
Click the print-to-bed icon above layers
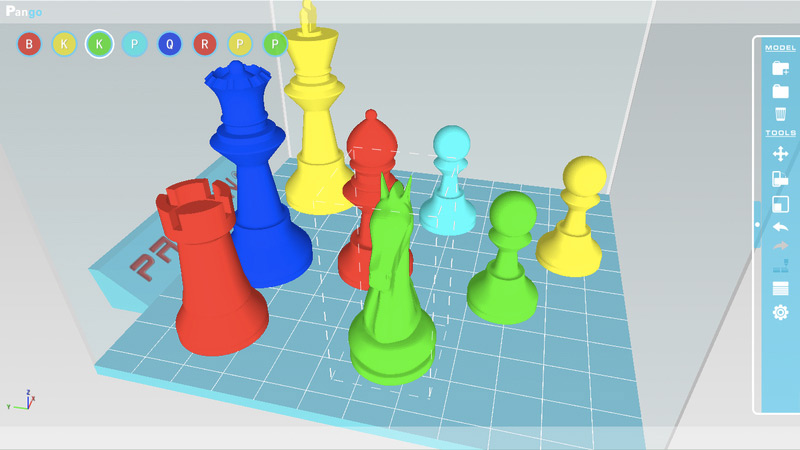780,266
